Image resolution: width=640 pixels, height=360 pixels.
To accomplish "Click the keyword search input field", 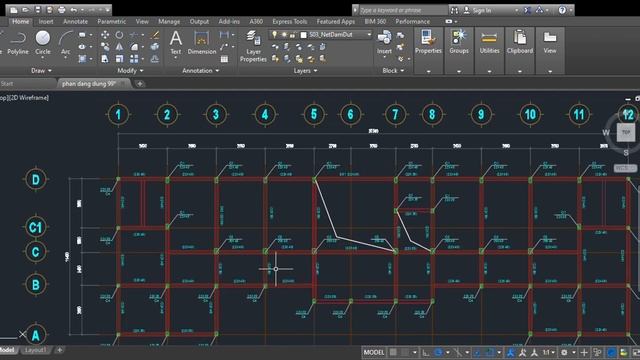I will coord(403,10).
